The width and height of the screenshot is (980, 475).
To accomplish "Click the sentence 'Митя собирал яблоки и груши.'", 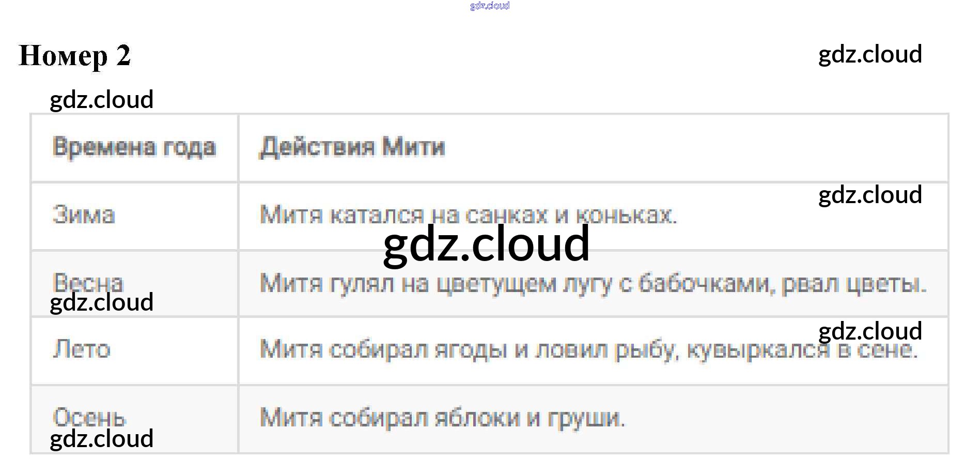I will pos(442,418).
